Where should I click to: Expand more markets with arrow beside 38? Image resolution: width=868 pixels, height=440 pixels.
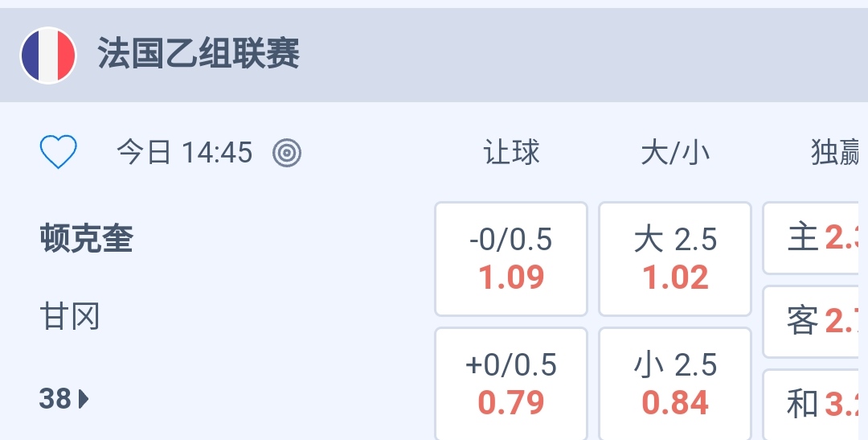[x=84, y=398]
